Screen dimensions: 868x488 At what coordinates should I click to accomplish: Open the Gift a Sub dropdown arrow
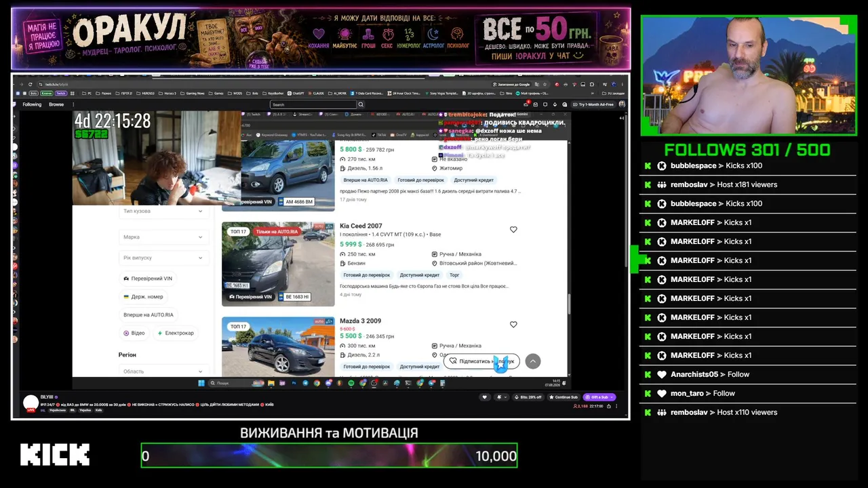612,397
